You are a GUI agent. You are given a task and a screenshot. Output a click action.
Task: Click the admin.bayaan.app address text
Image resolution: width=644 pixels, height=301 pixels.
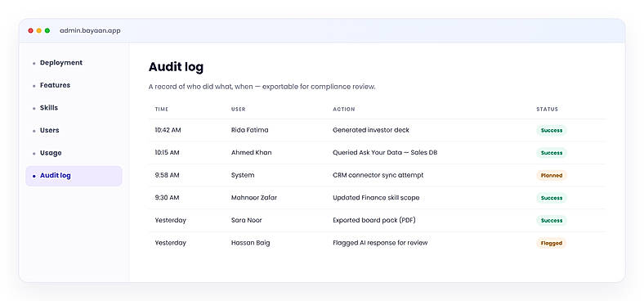90,30
